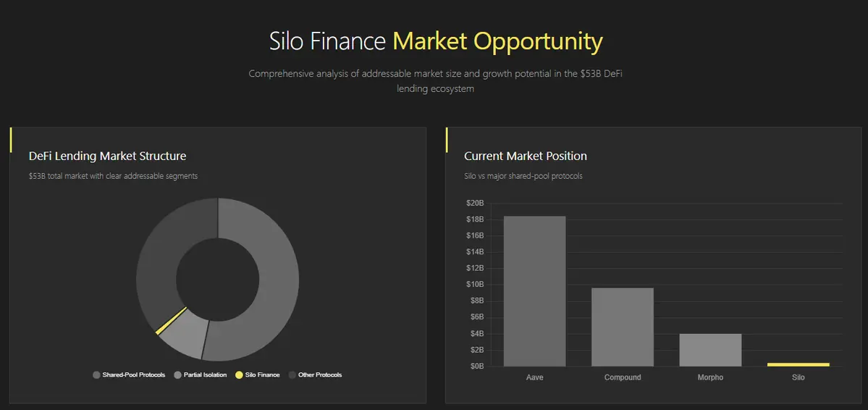The height and width of the screenshot is (410, 868).
Task: Click the Compound bar in the chart
Action: (x=623, y=327)
